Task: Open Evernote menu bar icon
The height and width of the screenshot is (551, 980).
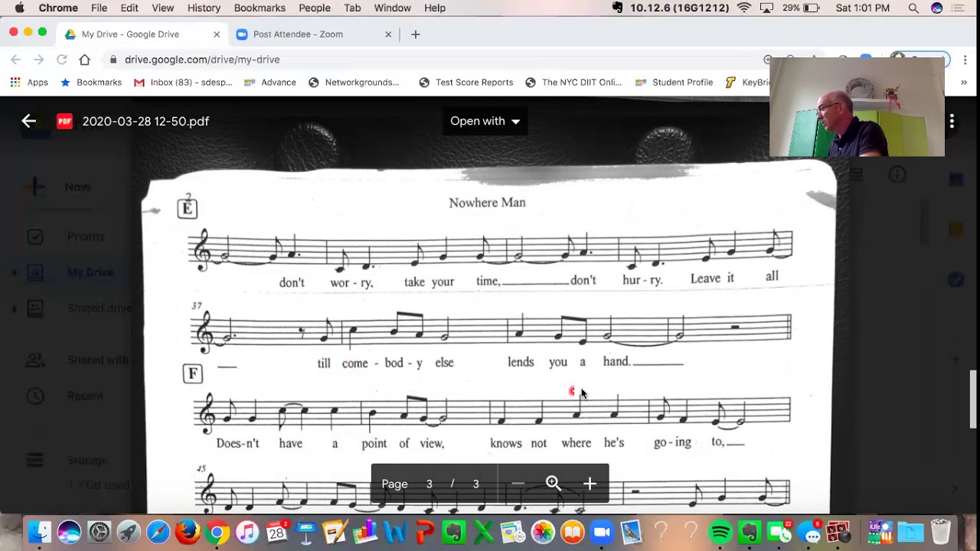Action: click(x=617, y=8)
